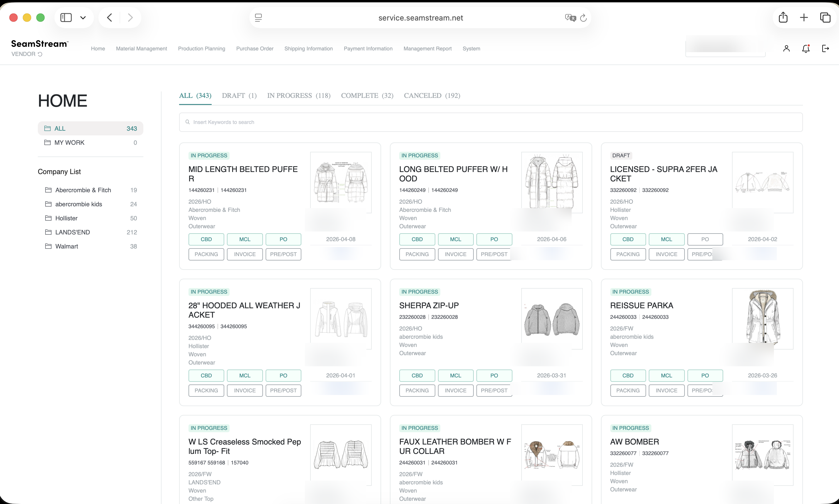
Task: Open MCL for Licensed Supra 2fer Jacket
Action: pyautogui.click(x=666, y=239)
